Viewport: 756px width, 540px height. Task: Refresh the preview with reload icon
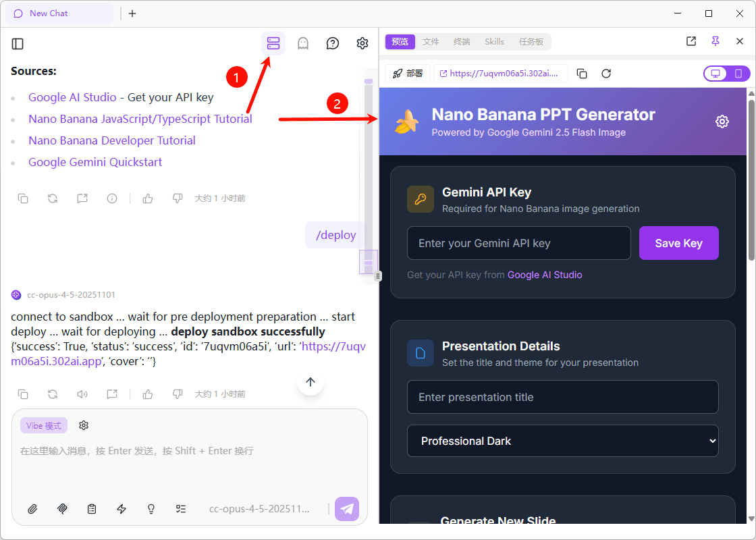coord(606,74)
